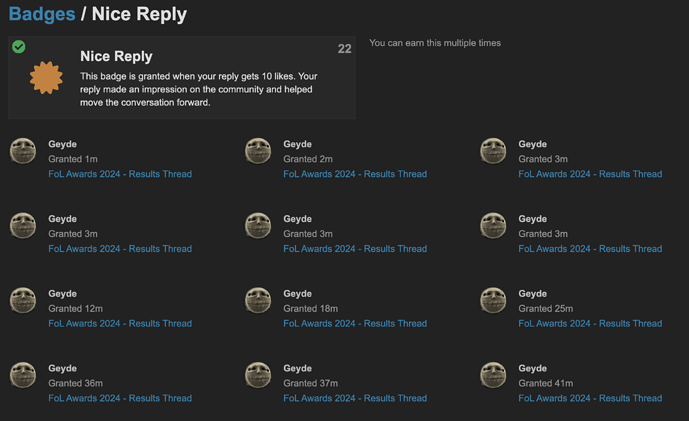Open Geyde's avatar on the Granted 2m entry
689x421 pixels.
[258, 151]
